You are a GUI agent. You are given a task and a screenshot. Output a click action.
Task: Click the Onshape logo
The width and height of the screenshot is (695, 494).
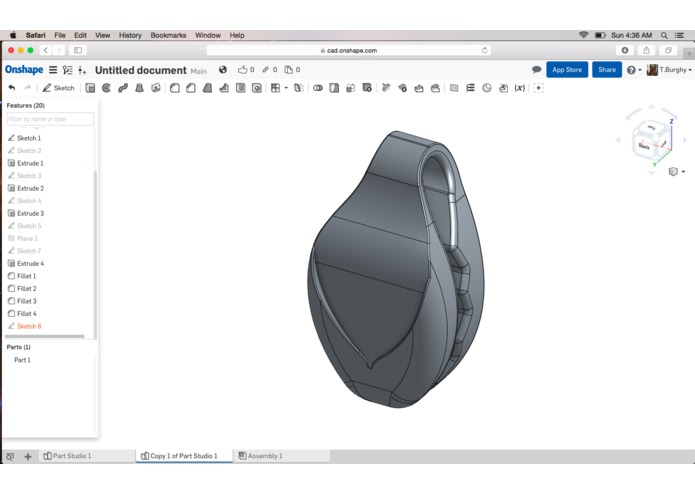pyautogui.click(x=24, y=70)
